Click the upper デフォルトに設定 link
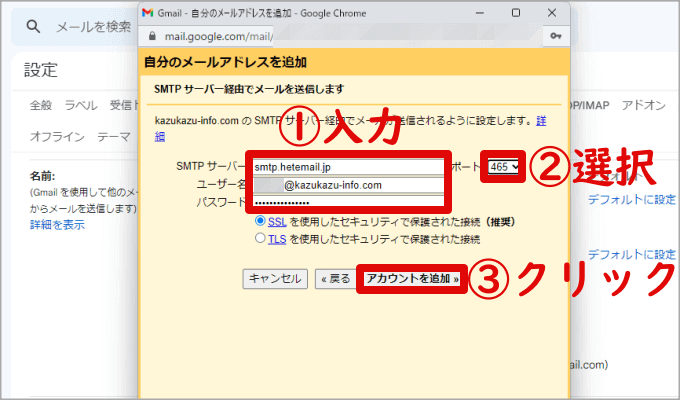Screen dimensions: 680x400 632,200
